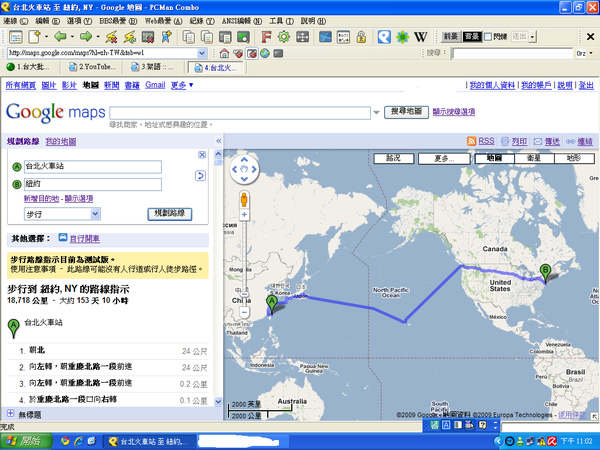Toggle the 路況 traffic map button
Image resolution: width=600 pixels, height=450 pixels.
tap(394, 158)
